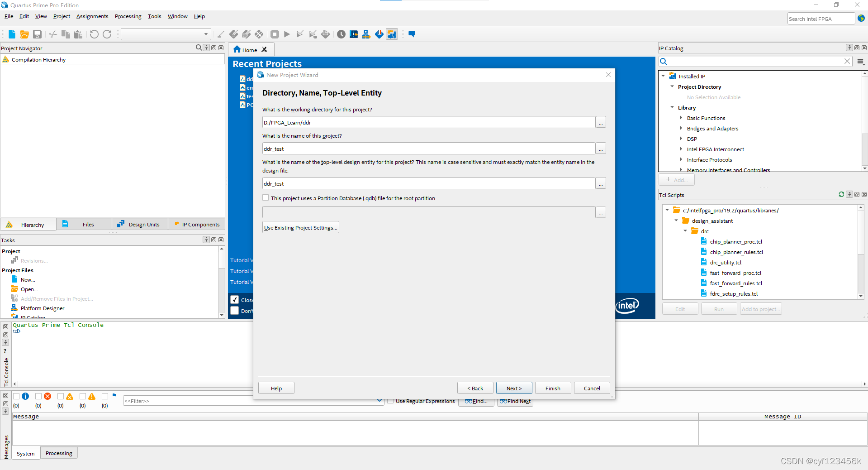Click the Search Intel FPGA field
This screenshot has height=470, width=868.
821,19
